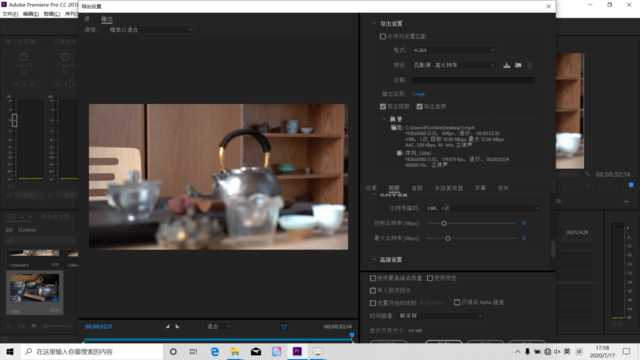The height and width of the screenshot is (360, 640).
Task: Toggle the 与序列设置匹配 checkbox
Action: (383, 36)
